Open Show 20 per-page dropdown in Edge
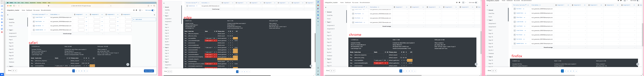Screen dimensions: 644x76 coord(170,71)
